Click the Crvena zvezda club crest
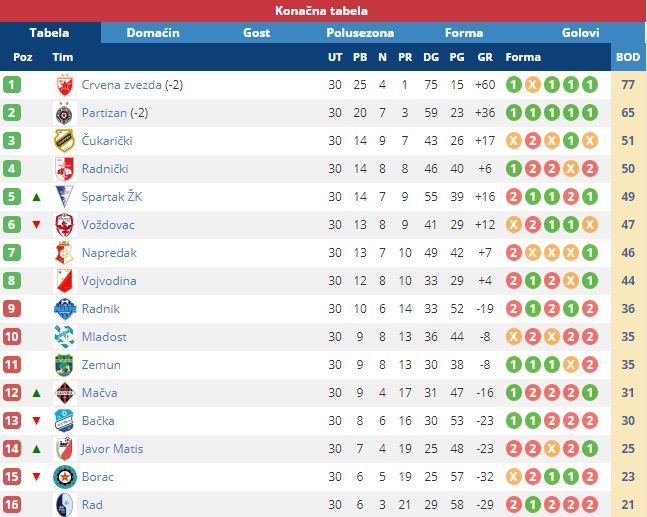Screen dimensions: 647x517 point(65,85)
